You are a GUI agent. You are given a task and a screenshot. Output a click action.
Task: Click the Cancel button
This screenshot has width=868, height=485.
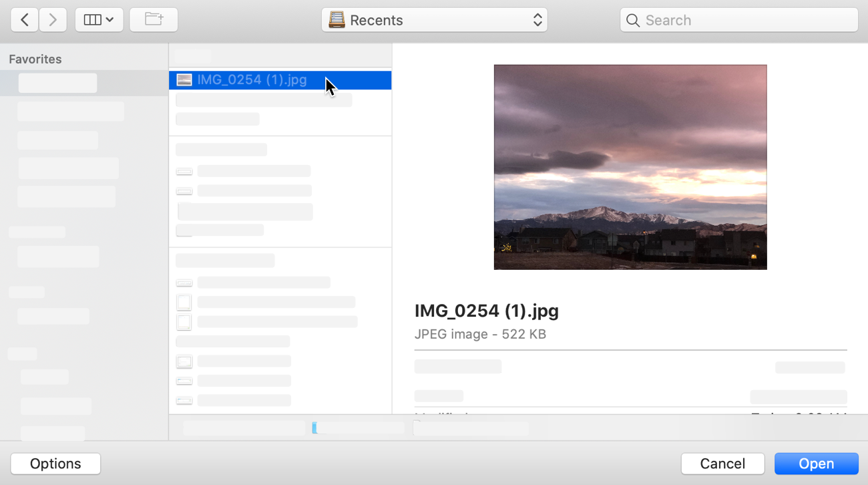(722, 464)
